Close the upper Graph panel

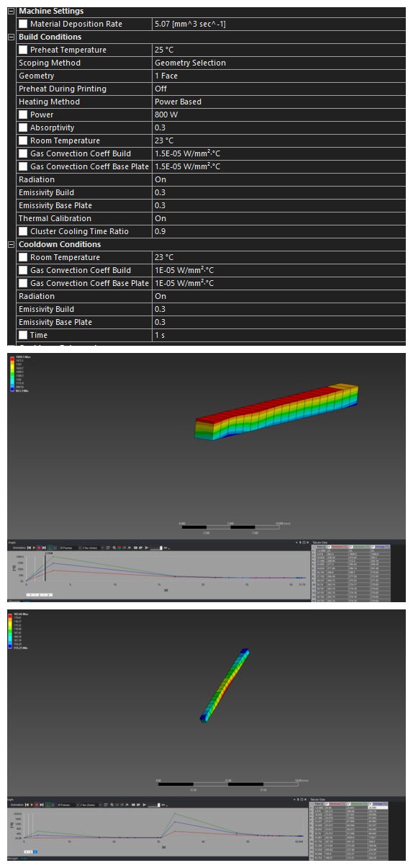(x=307, y=542)
